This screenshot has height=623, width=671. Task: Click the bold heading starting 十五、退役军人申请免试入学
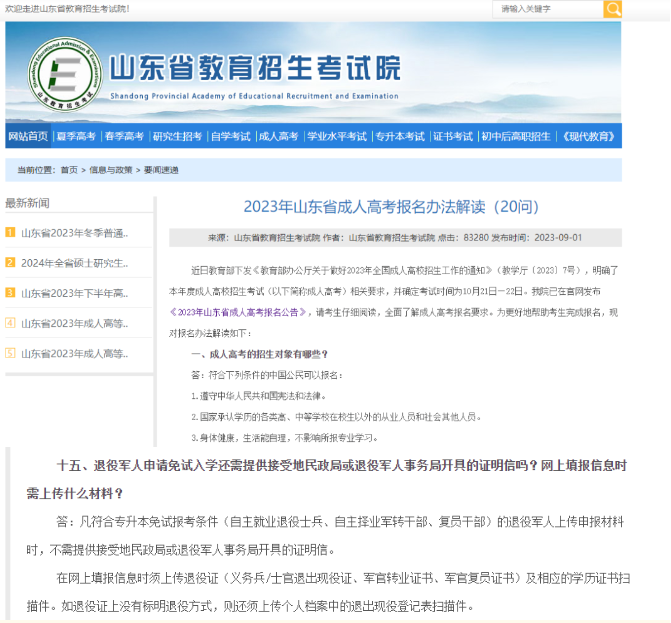[326, 479]
